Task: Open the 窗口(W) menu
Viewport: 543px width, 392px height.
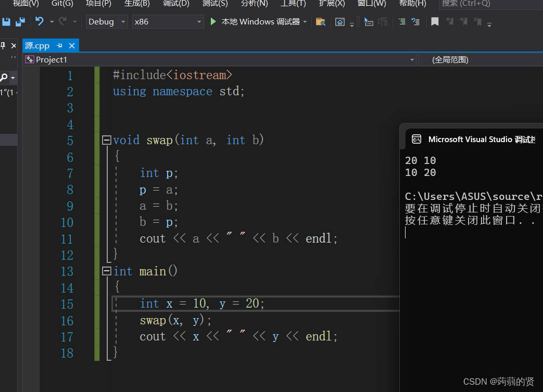Action: (372, 4)
